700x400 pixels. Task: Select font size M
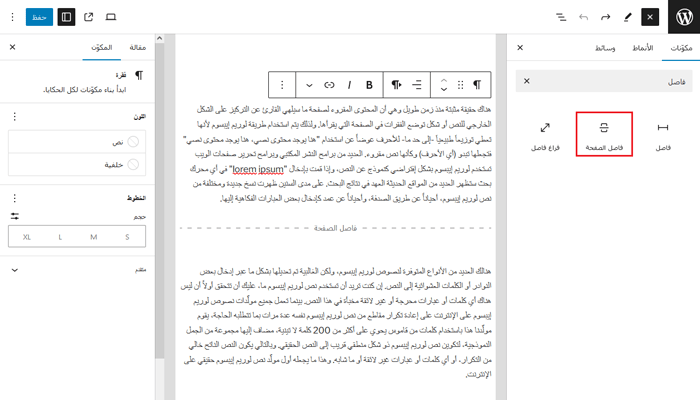93,237
